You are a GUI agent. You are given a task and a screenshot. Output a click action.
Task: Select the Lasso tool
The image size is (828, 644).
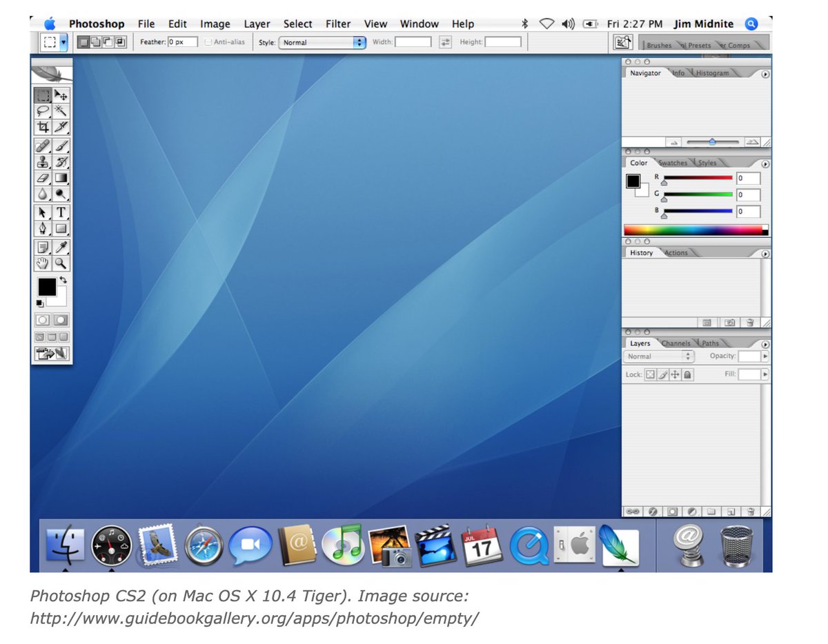(x=43, y=110)
